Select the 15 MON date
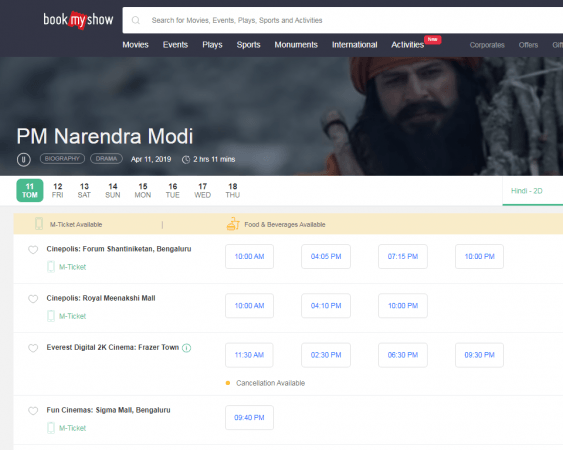 pos(143,190)
